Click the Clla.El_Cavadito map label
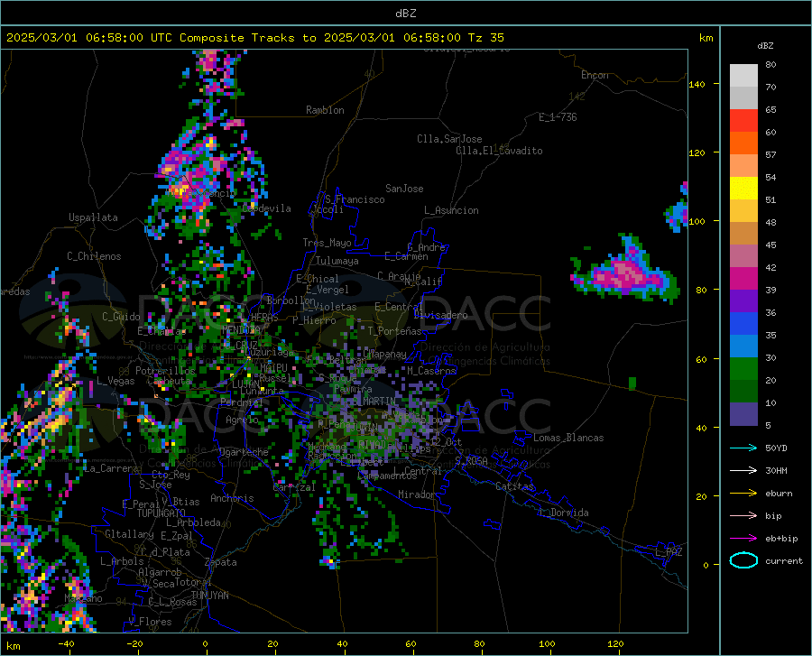 (x=499, y=151)
